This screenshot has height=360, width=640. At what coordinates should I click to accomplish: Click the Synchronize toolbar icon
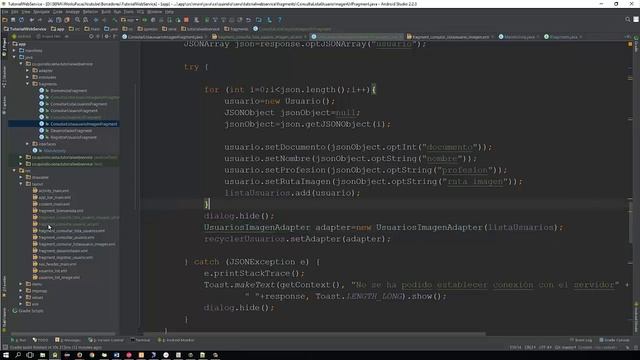tap(21, 20)
